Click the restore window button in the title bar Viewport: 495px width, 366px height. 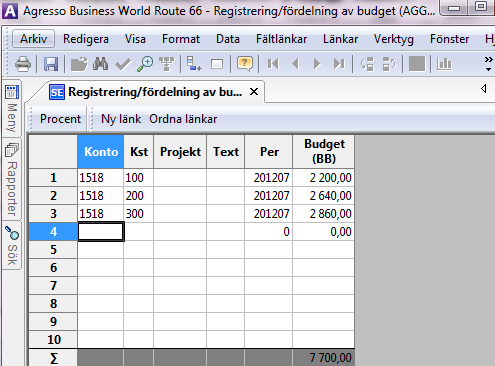click(x=480, y=7)
